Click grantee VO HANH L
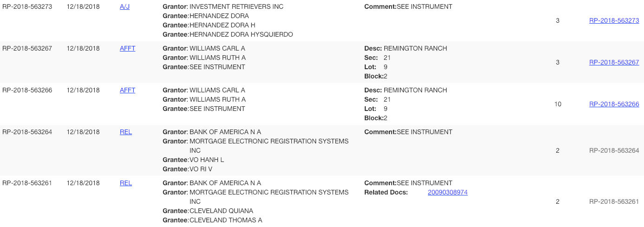Image resolution: width=644 pixels, height=227 pixels. pos(207,160)
